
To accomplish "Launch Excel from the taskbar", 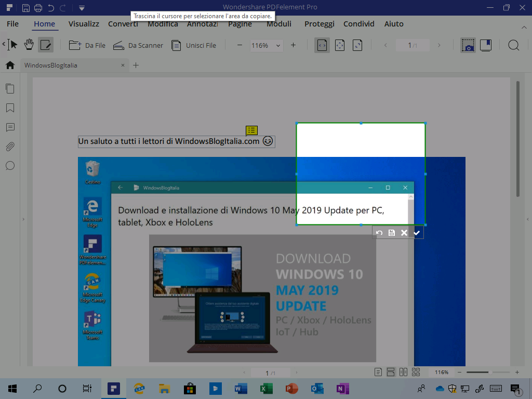I will [267, 389].
